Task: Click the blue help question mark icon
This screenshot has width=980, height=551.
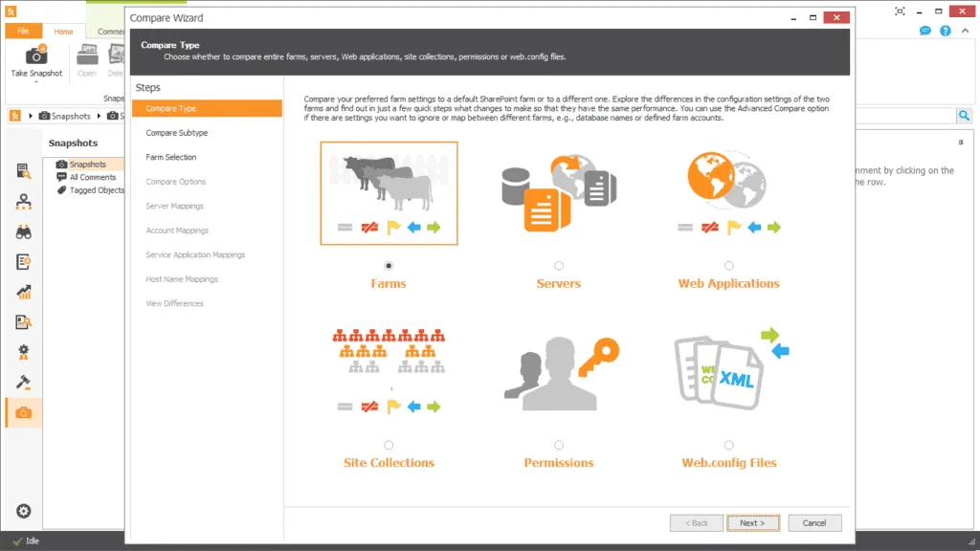Action: tap(946, 32)
